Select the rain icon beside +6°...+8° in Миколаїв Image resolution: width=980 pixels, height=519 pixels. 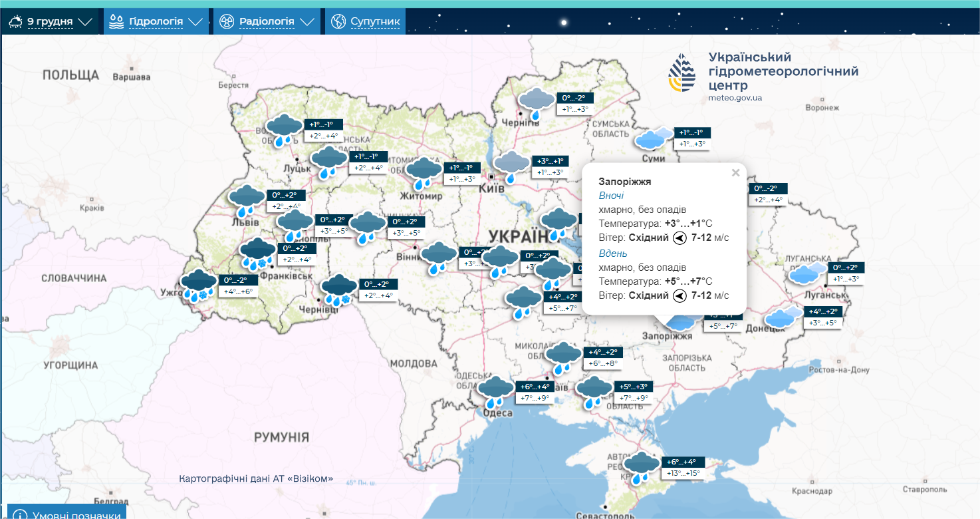tap(563, 357)
